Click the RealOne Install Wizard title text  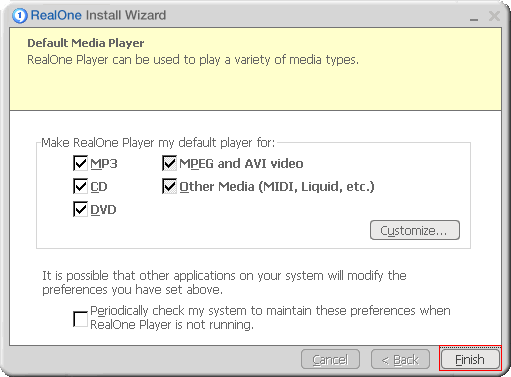click(x=98, y=15)
